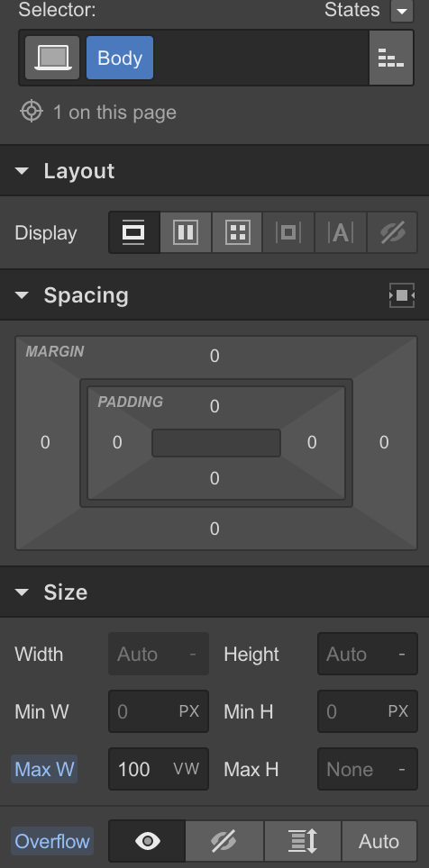The image size is (429, 868).
Task: Click the target icon next to 1 on this page
Action: click(31, 112)
